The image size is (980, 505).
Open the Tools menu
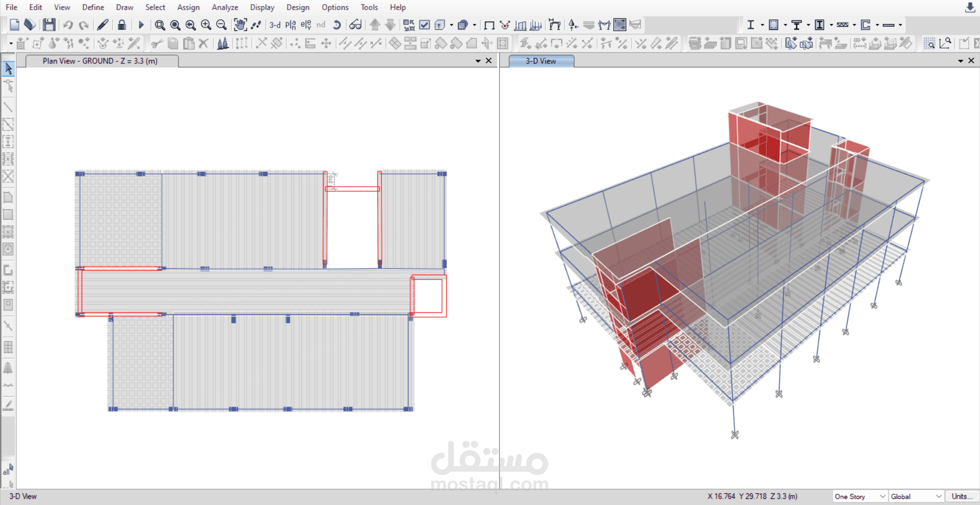point(369,7)
